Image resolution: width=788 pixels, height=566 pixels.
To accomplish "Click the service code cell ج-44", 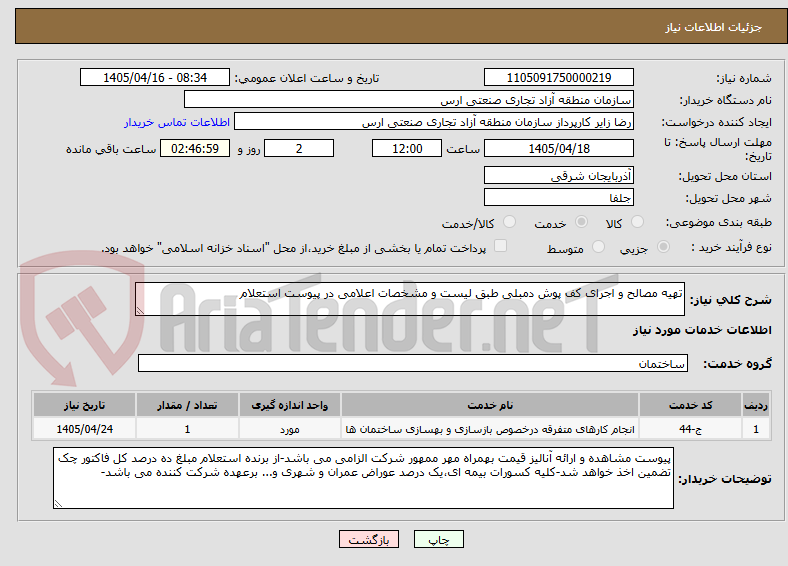I will 691,429.
